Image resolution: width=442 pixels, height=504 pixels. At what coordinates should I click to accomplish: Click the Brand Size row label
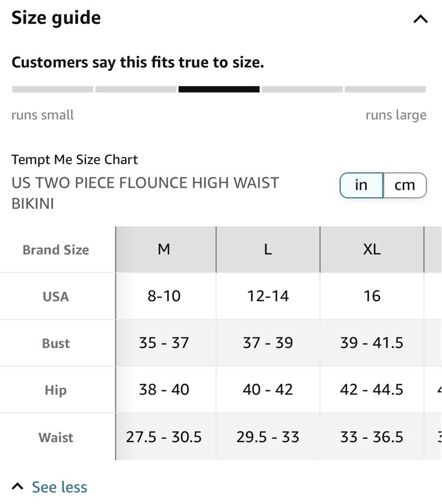click(56, 250)
